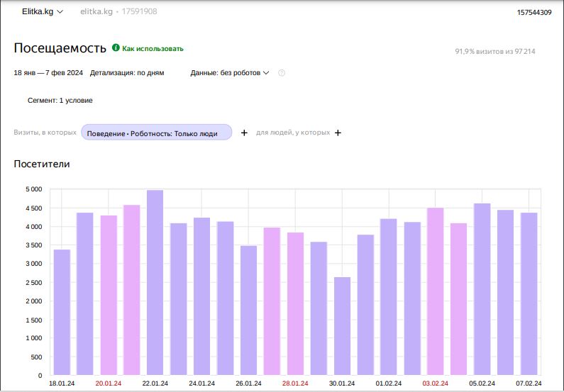
Task: Click the pink bar for 20.01.24
Action: click(109, 295)
